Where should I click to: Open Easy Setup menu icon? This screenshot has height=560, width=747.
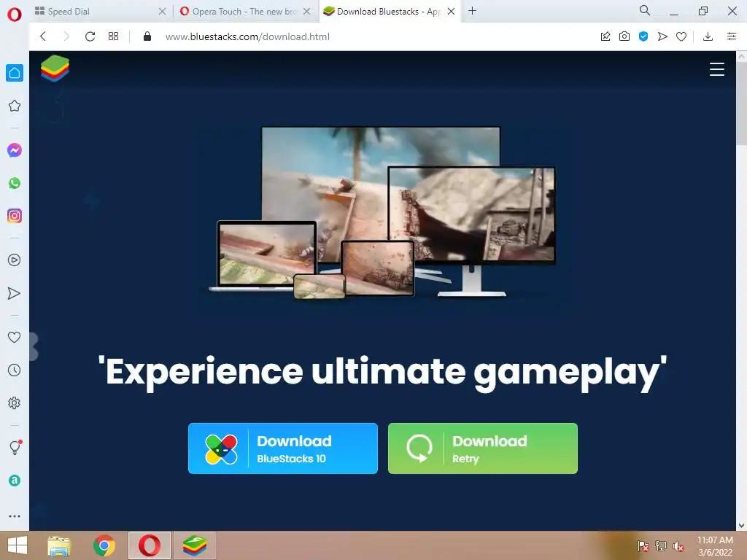pos(732,36)
